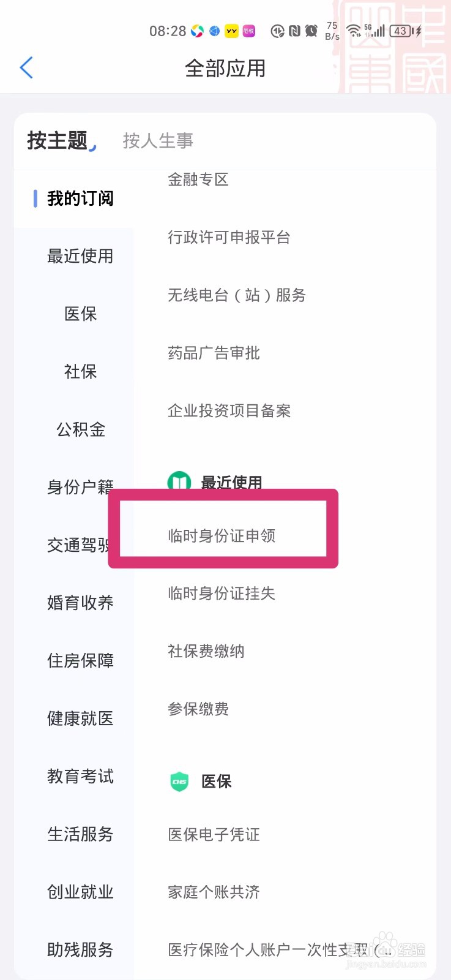
Task: Open 行政许可申报平台
Action: 229,238
